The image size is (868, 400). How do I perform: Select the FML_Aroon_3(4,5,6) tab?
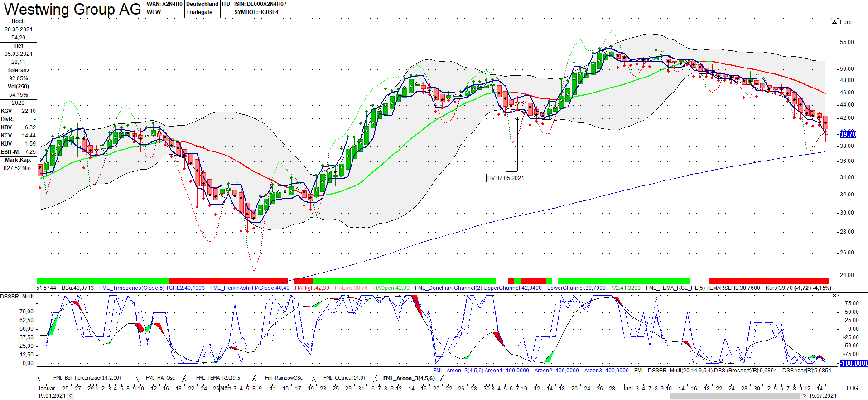pyautogui.click(x=409, y=378)
